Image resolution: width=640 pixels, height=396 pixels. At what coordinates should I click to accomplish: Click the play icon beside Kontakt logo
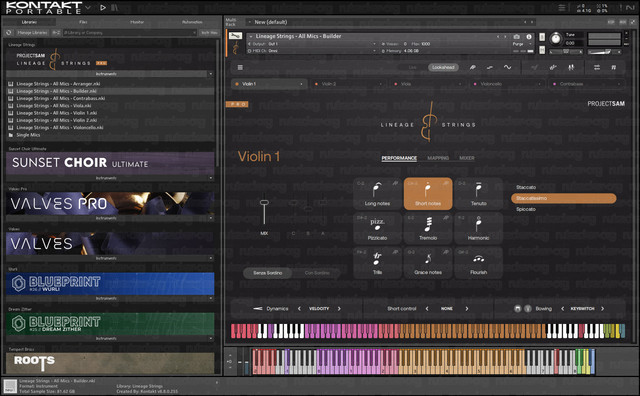[103, 7]
